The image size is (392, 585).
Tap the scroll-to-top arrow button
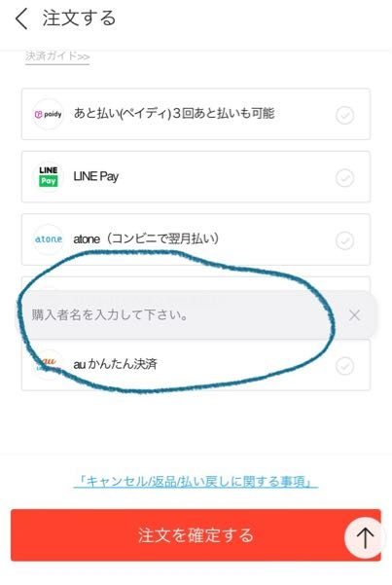[365, 537]
